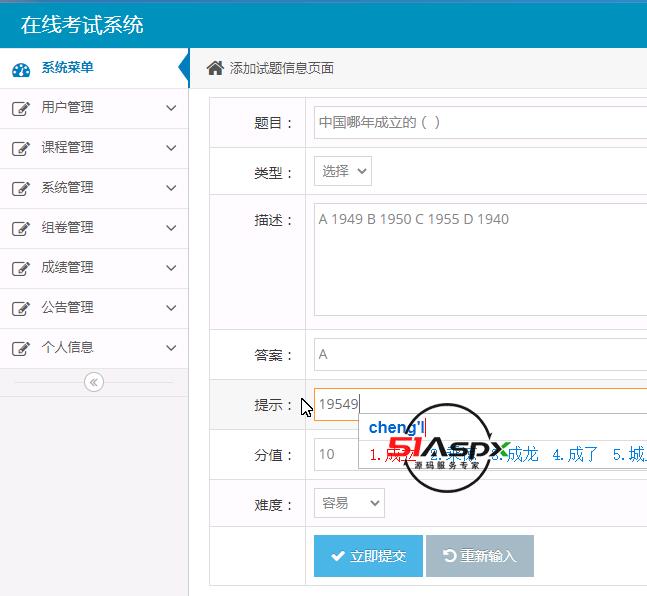Select the 成绩管理 menu item
Screen dimensions: 647x596
coord(94,268)
